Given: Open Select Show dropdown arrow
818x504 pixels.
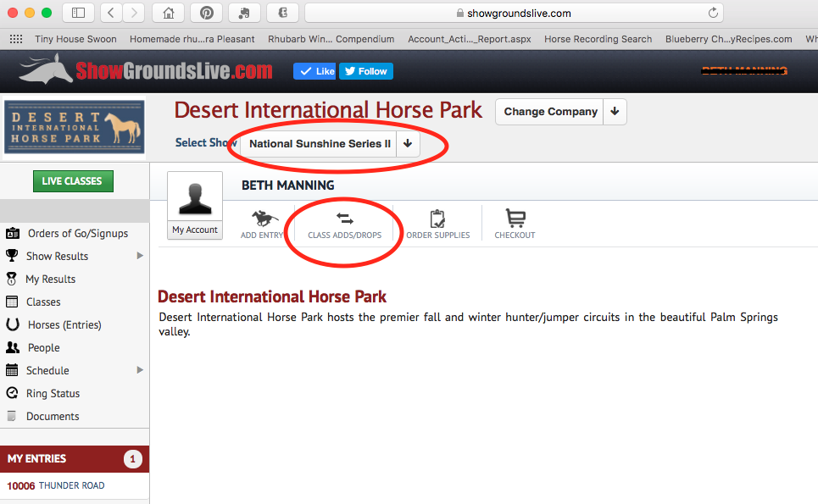Looking at the screenshot, I should click(x=408, y=144).
